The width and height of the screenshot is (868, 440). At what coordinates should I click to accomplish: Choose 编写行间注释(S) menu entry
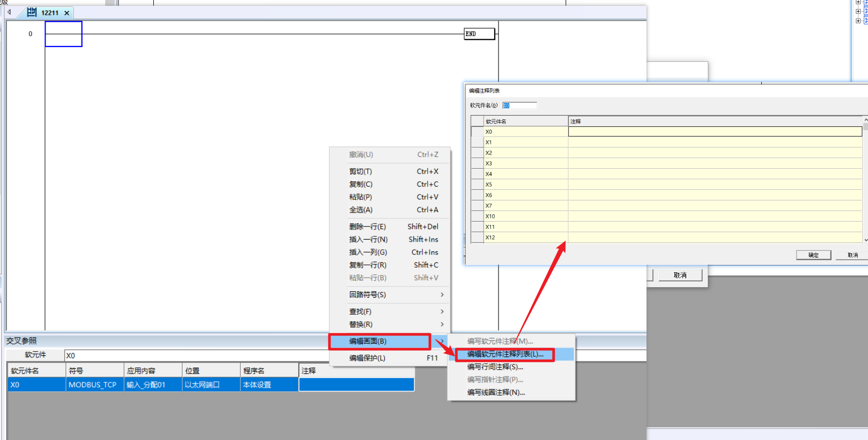point(495,366)
